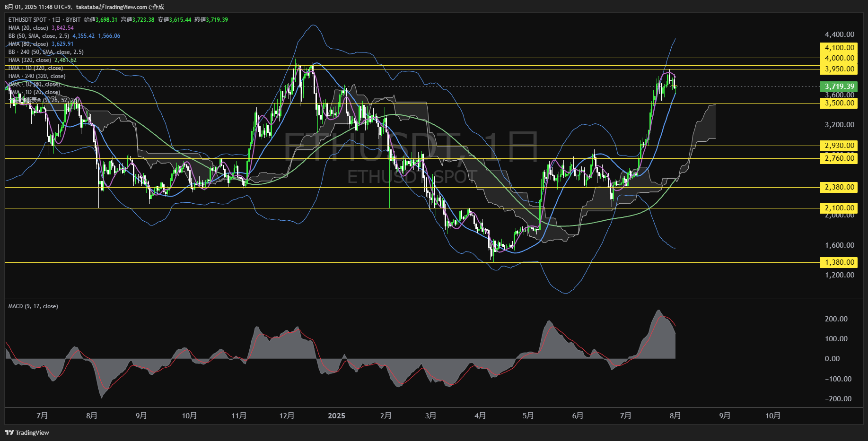Click the 2月 label on time axis
868x441 pixels.
[386, 416]
